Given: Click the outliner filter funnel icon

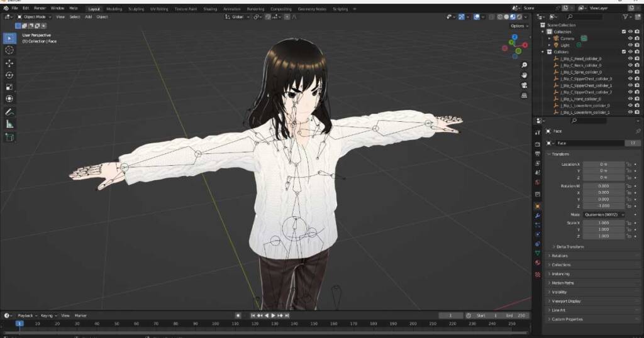Looking at the screenshot, I should 625,17.
